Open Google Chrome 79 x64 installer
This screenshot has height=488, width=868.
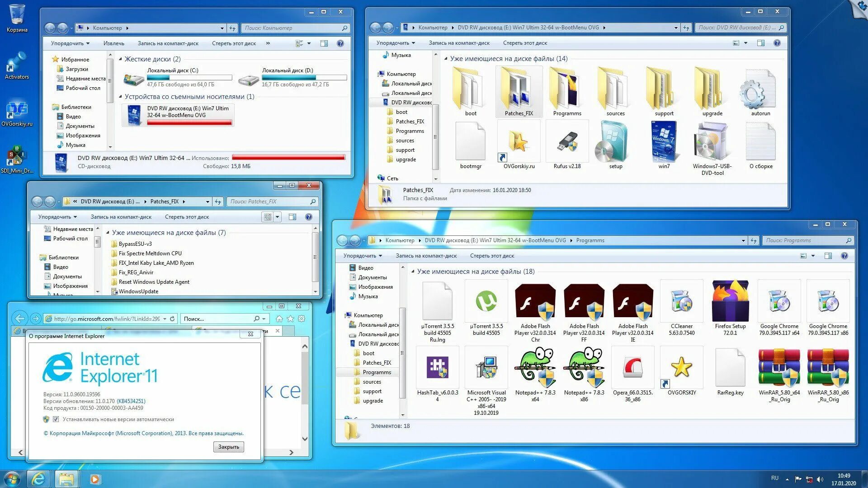tap(779, 300)
